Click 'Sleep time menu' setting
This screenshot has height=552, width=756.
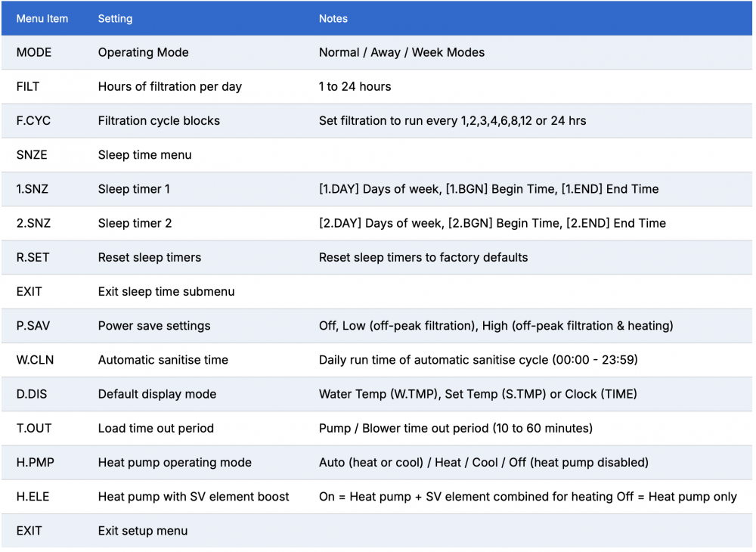tap(144, 155)
